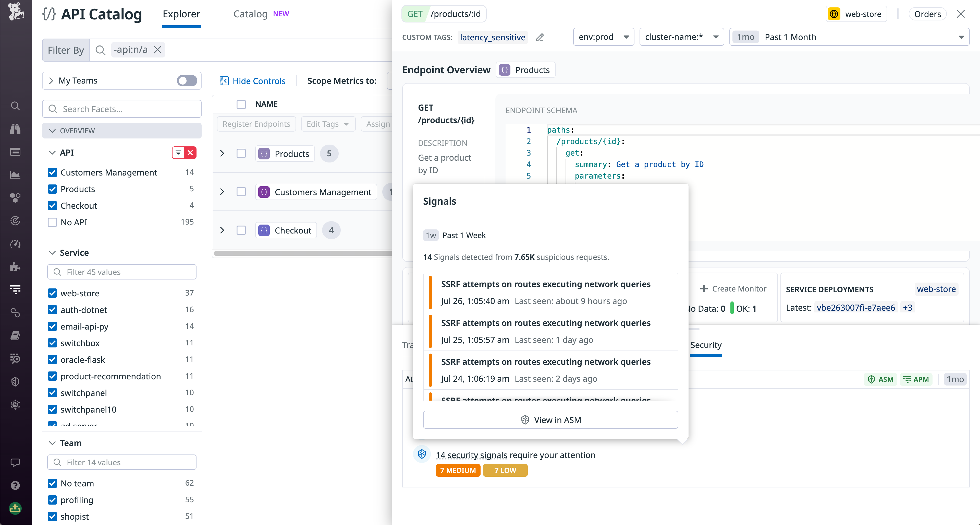Check the No API filter checkbox

(53, 222)
